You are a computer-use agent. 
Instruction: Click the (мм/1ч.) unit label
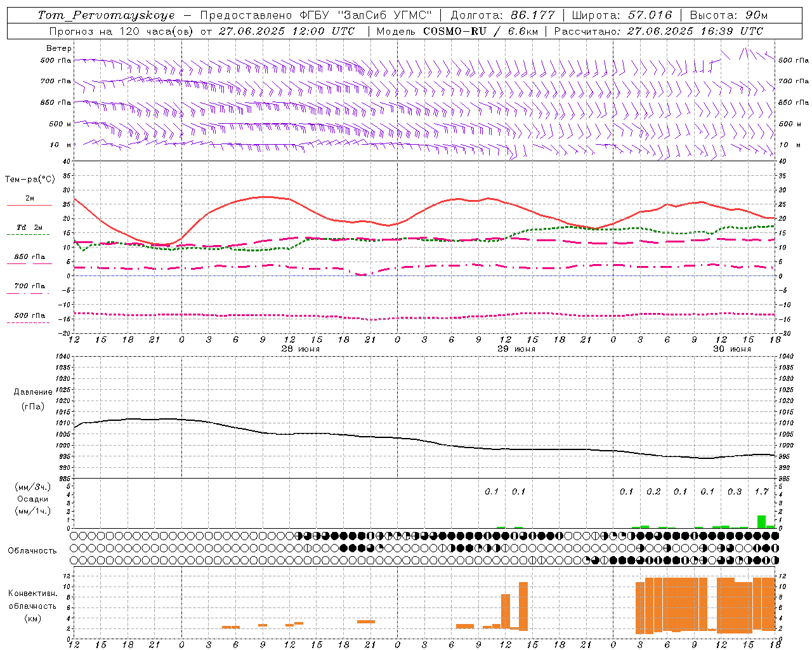click(33, 511)
